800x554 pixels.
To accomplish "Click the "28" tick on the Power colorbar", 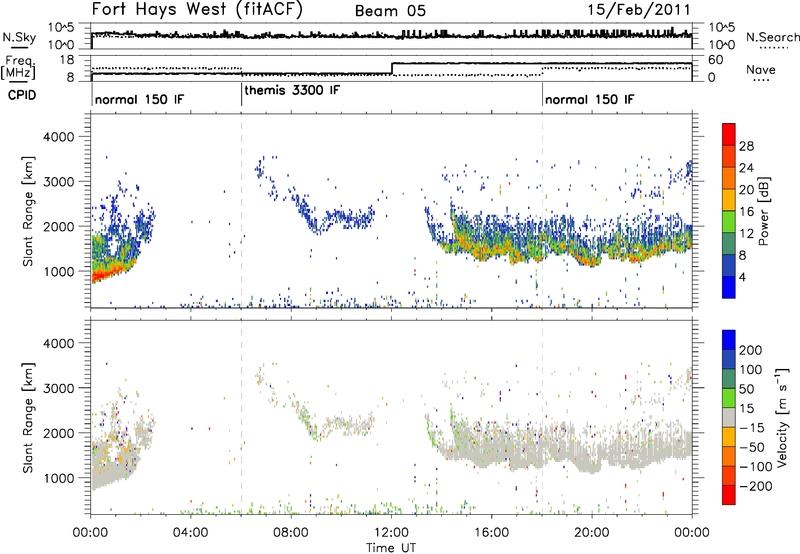I will [746, 146].
